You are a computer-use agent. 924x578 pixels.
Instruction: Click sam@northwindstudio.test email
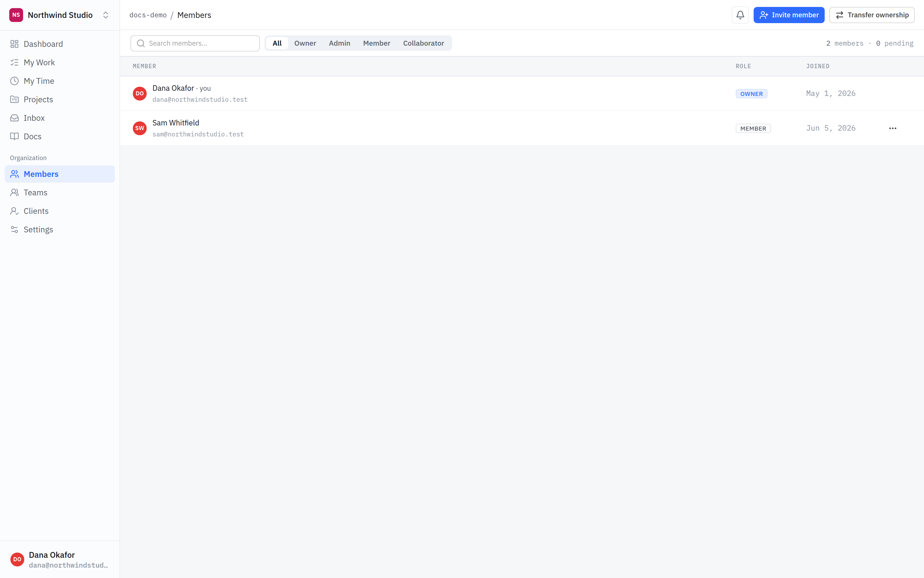pos(198,134)
